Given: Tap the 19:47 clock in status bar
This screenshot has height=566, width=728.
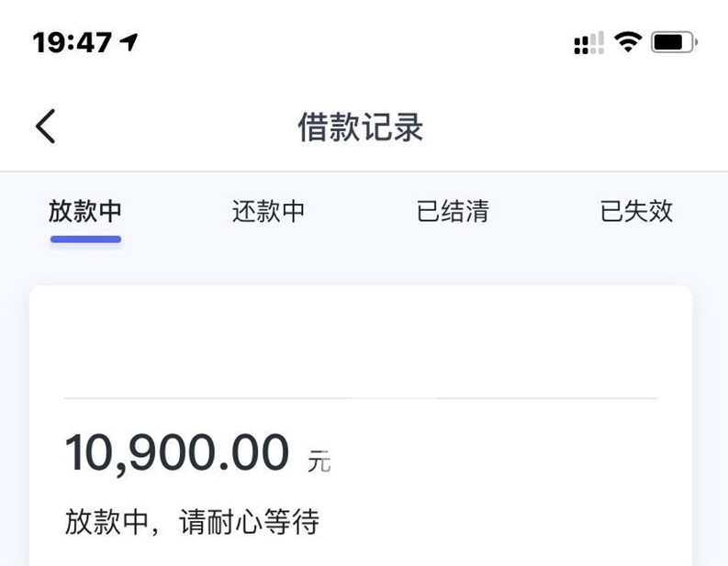Looking at the screenshot, I should [73, 42].
